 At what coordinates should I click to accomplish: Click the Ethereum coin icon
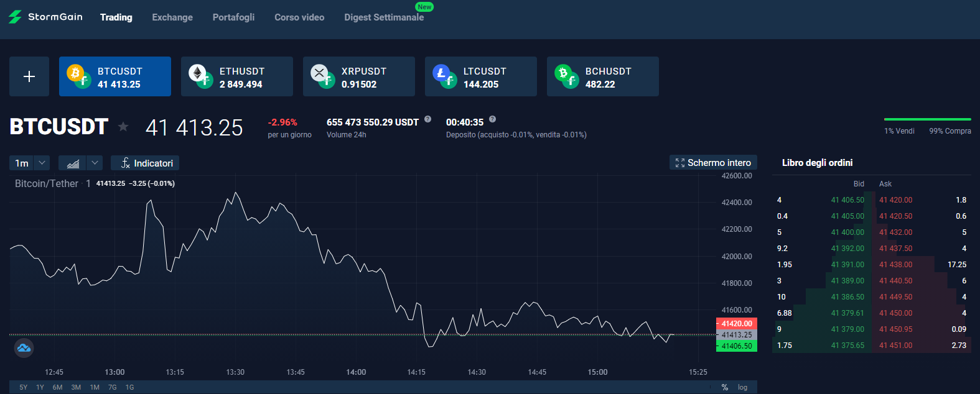click(x=197, y=73)
